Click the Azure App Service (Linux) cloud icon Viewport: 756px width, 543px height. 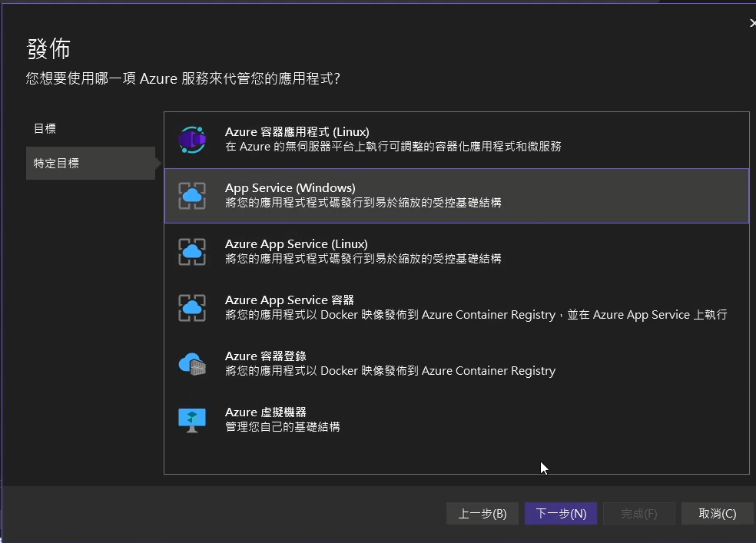coord(192,251)
